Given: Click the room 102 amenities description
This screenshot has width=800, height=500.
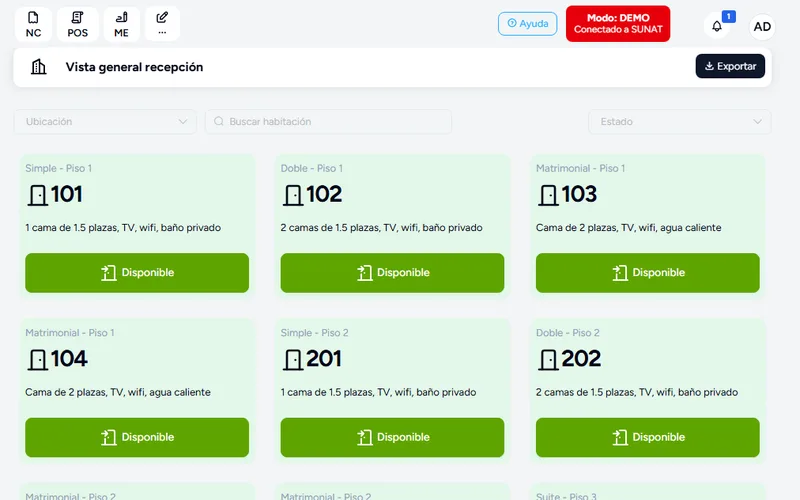Looking at the screenshot, I should click(381, 228).
